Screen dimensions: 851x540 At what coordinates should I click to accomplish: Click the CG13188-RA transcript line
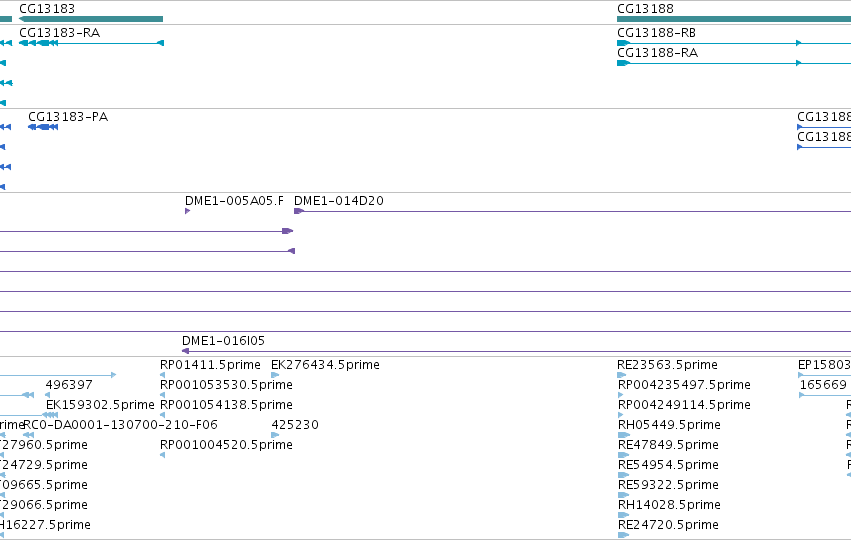[x=734, y=63]
